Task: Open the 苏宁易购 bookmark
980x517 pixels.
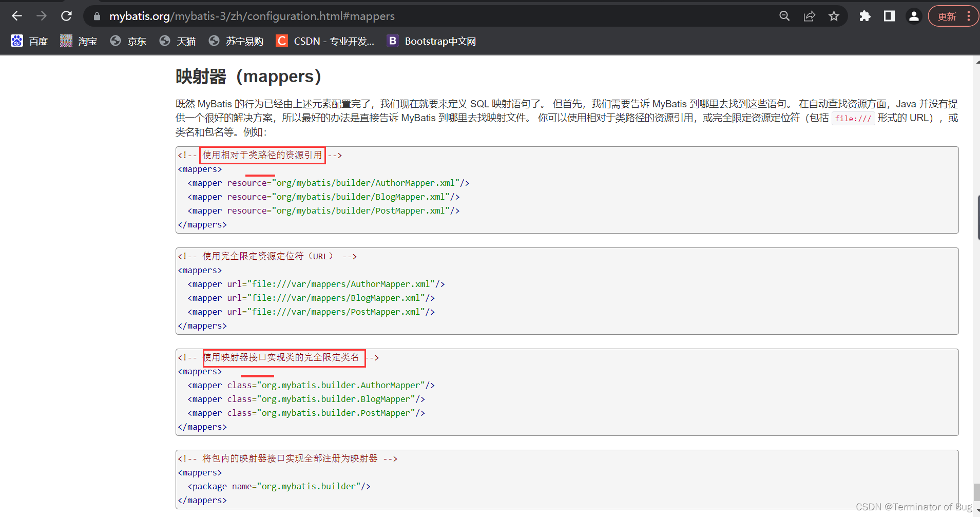Action: (236, 41)
